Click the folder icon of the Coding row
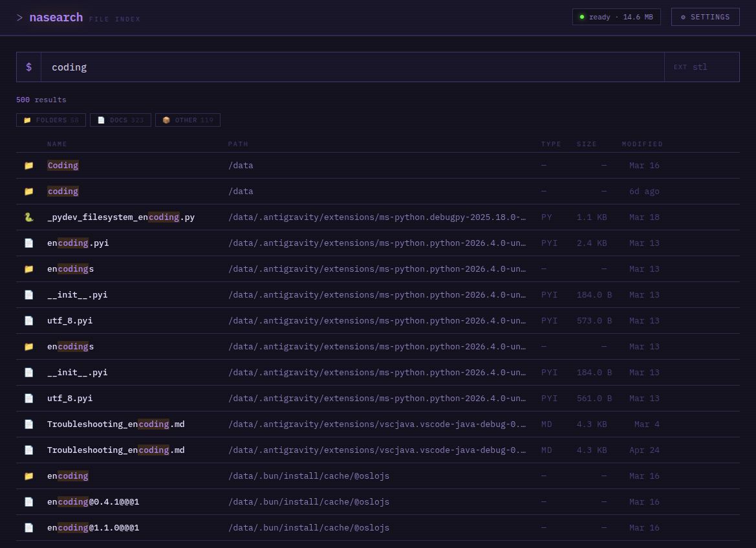This screenshot has height=548, width=756. [x=29, y=166]
